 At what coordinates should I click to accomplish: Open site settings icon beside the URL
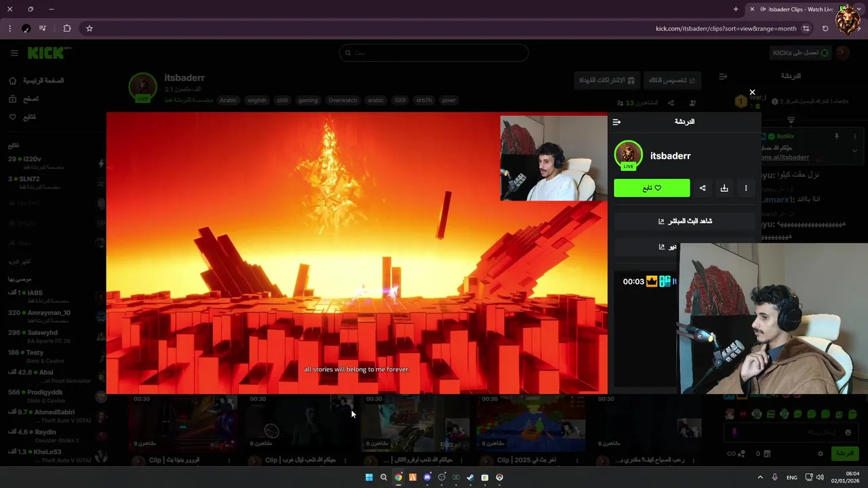(806, 28)
